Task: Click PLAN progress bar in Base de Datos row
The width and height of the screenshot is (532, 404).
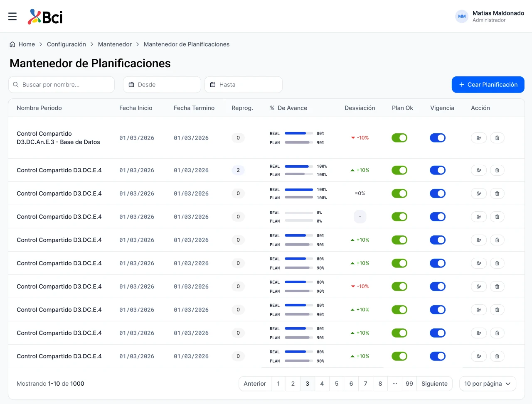Action: coord(299,142)
